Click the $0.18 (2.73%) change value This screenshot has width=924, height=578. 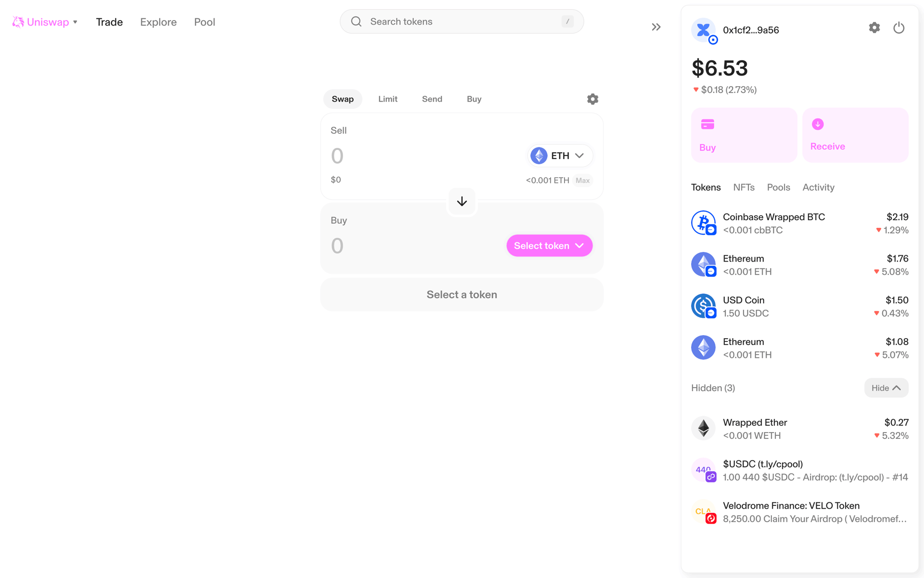[729, 90]
